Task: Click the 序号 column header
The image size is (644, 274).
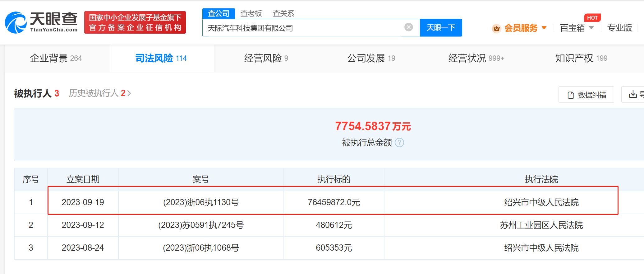Action: pos(31,179)
